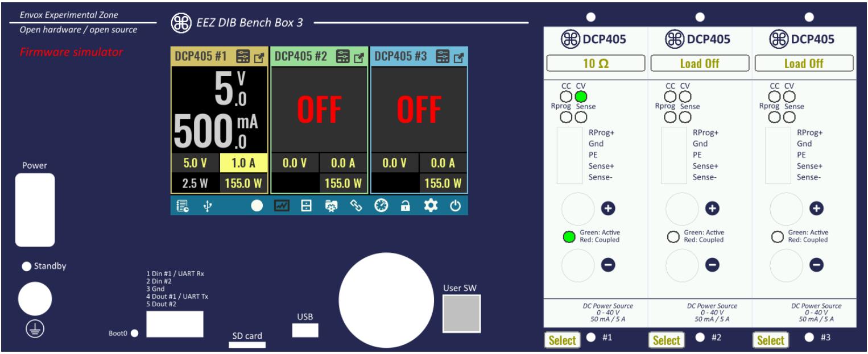Open the dial/gauge icon in status bar
868x354 pixels.
point(381,206)
